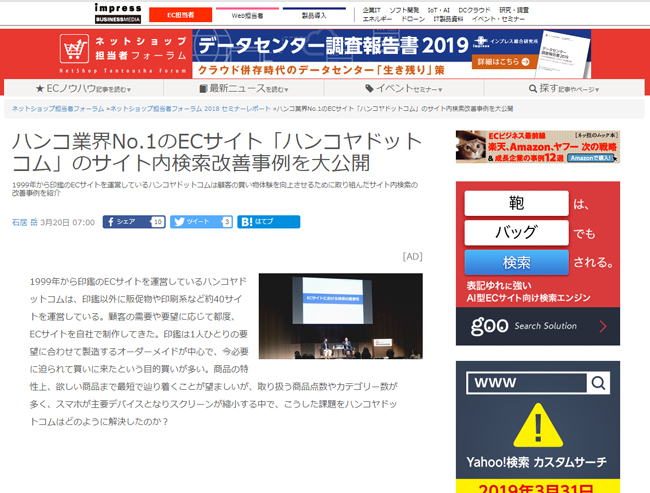The height and width of the screenshot is (493, 650).
Task: Click the [AD] label
Action: pyautogui.click(x=412, y=256)
